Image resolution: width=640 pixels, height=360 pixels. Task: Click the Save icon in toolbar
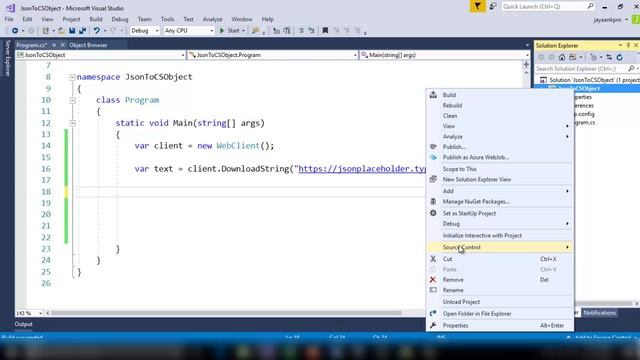[x=72, y=31]
